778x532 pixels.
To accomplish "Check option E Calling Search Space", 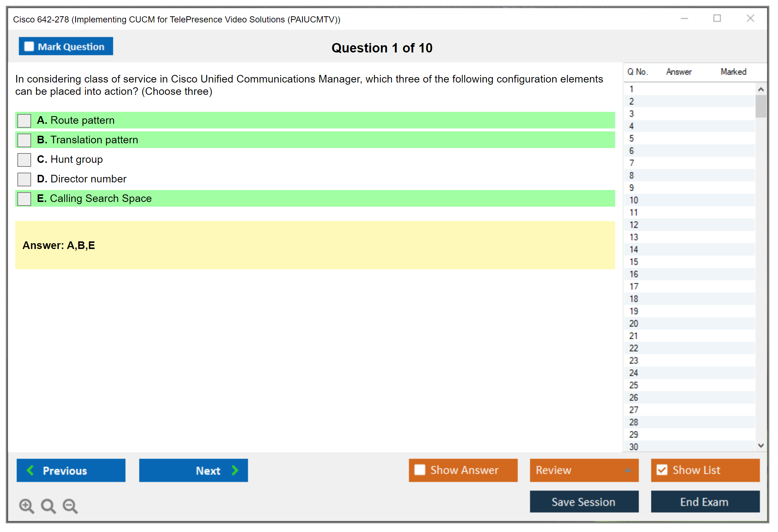I will pyautogui.click(x=24, y=199).
